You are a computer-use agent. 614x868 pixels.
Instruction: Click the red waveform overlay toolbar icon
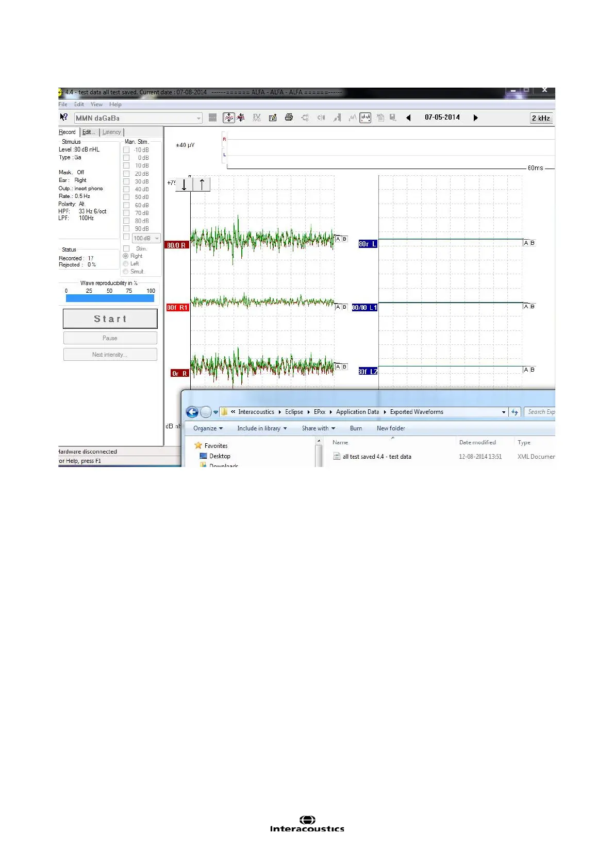point(241,118)
